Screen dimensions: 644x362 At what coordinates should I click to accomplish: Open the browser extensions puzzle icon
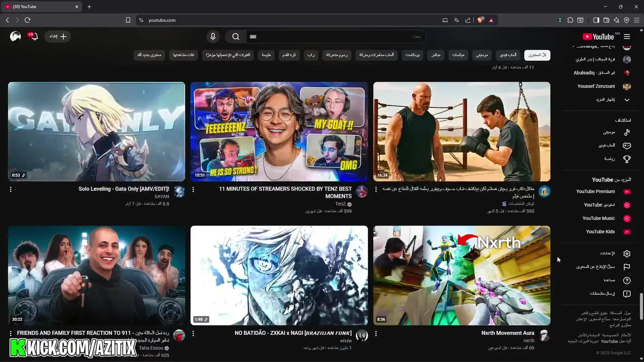click(x=570, y=20)
